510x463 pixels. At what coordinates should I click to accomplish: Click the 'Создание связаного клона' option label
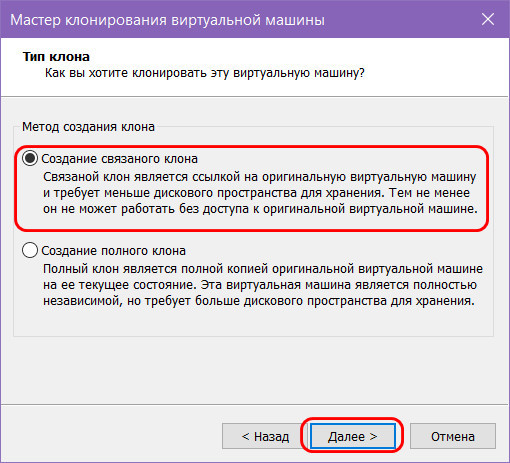pos(119,159)
